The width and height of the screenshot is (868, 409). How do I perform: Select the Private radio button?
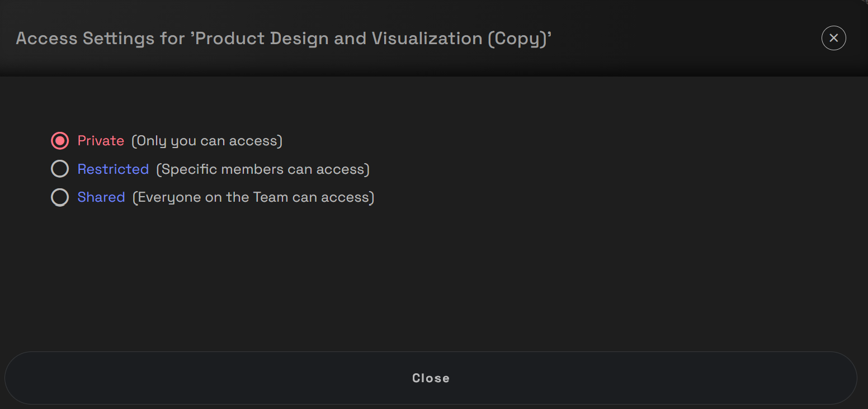[x=60, y=140]
